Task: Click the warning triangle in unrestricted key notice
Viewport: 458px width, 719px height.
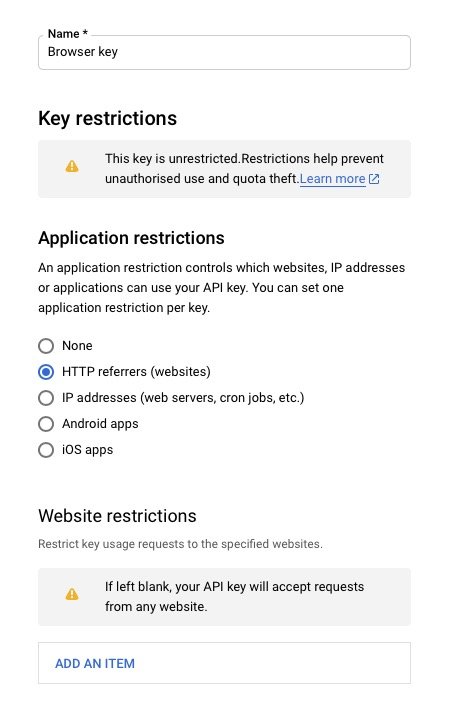Action: (x=72, y=166)
